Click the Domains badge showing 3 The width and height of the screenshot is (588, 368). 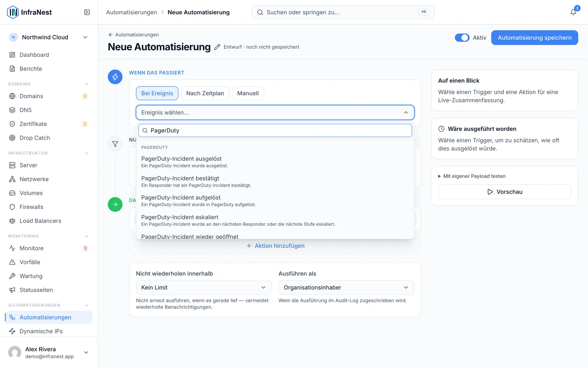85,96
